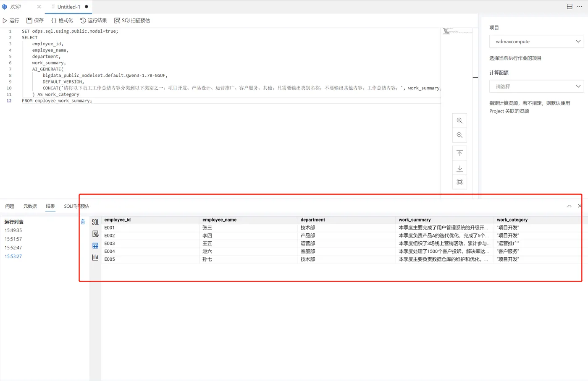Click the fit-to-screen icon
The height and width of the screenshot is (381, 588).
tap(459, 182)
